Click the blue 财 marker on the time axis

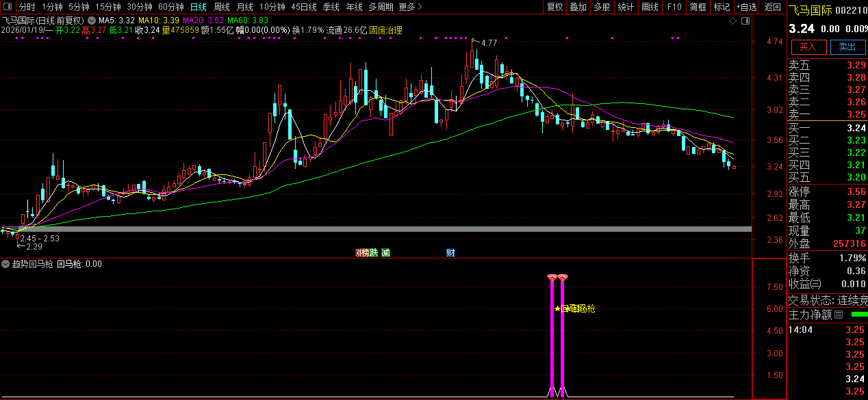(450, 253)
